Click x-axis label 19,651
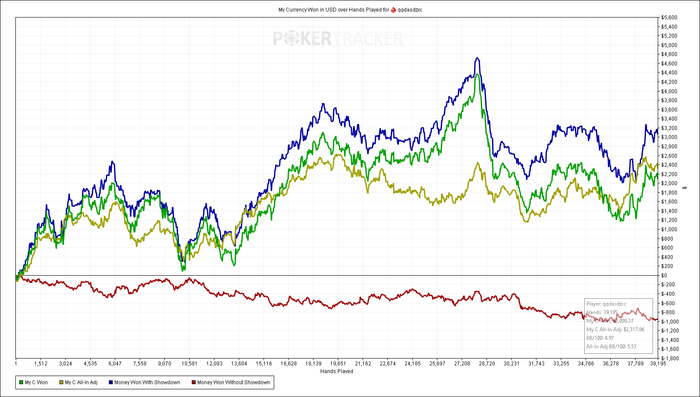Viewport: 700px width, 397px height. (338, 364)
